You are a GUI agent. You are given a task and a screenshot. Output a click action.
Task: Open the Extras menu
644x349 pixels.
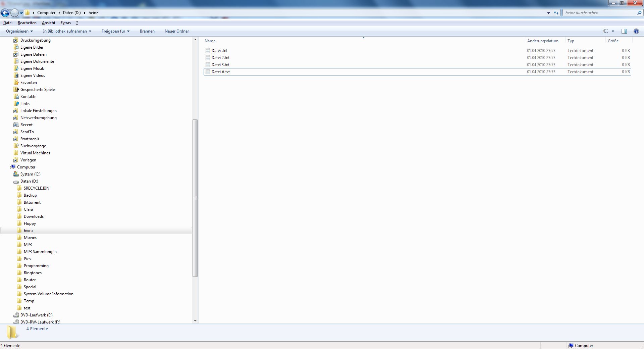pos(66,23)
